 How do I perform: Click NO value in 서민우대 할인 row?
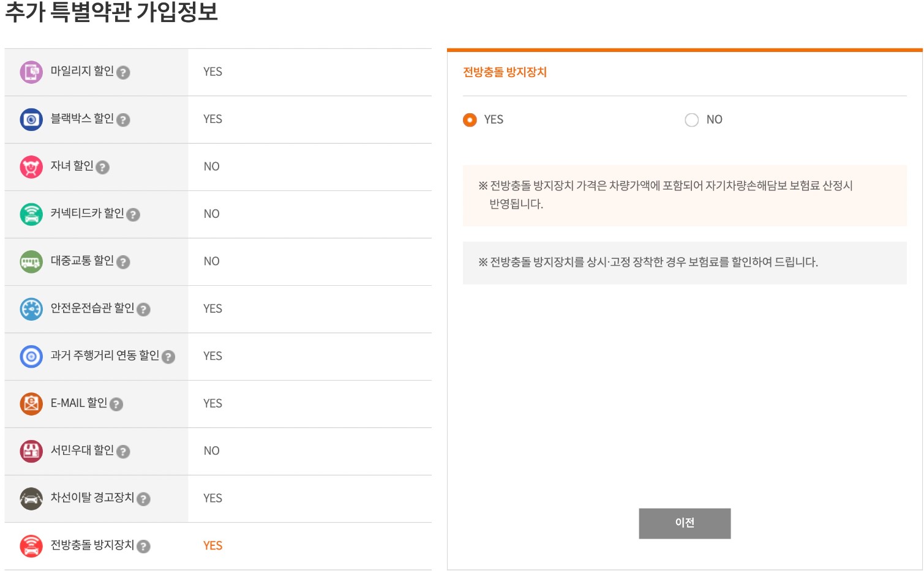coord(211,451)
